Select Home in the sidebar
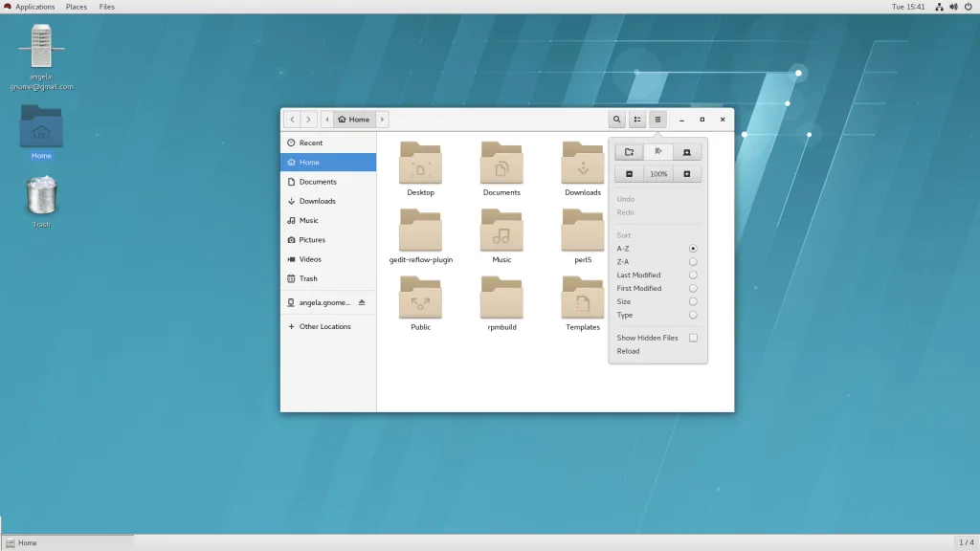The width and height of the screenshot is (980, 551). click(x=328, y=162)
